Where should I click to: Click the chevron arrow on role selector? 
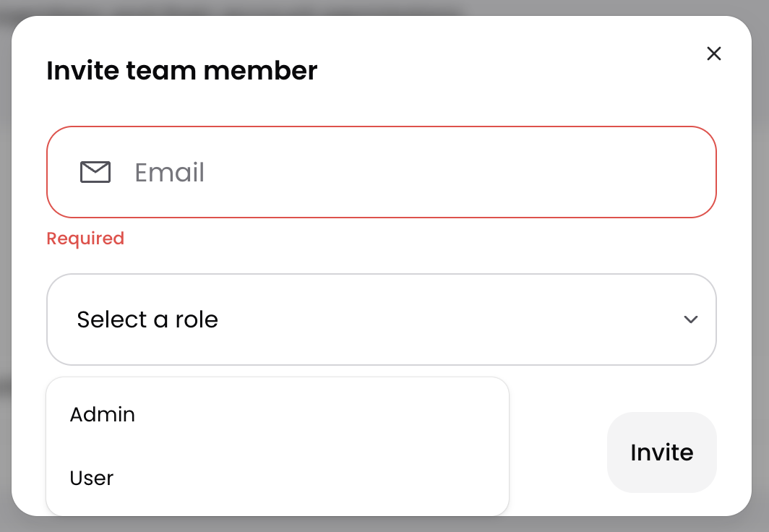(691, 319)
